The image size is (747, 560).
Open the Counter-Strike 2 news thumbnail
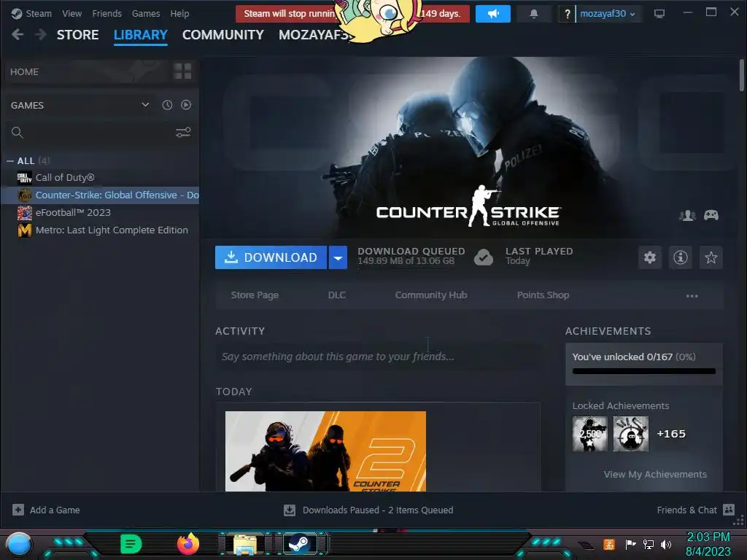click(325, 451)
